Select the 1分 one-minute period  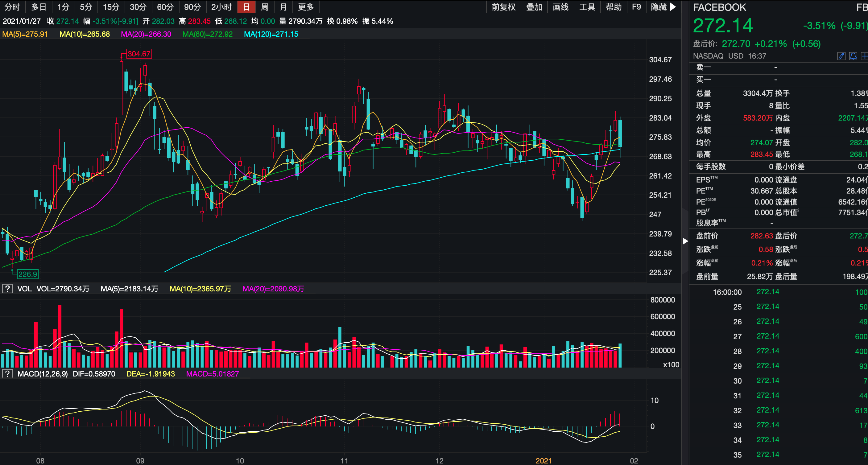pyautogui.click(x=63, y=7)
